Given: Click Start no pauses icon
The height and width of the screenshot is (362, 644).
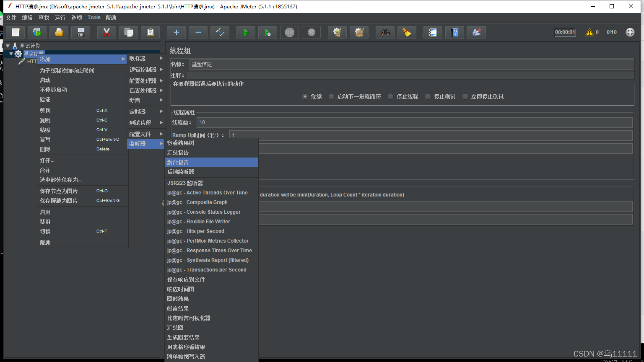Looking at the screenshot, I should point(268,32).
